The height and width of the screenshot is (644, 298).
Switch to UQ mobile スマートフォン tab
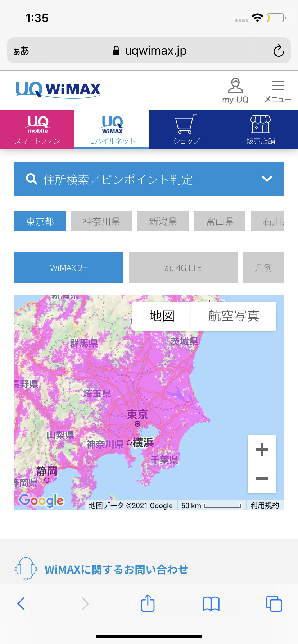37,129
